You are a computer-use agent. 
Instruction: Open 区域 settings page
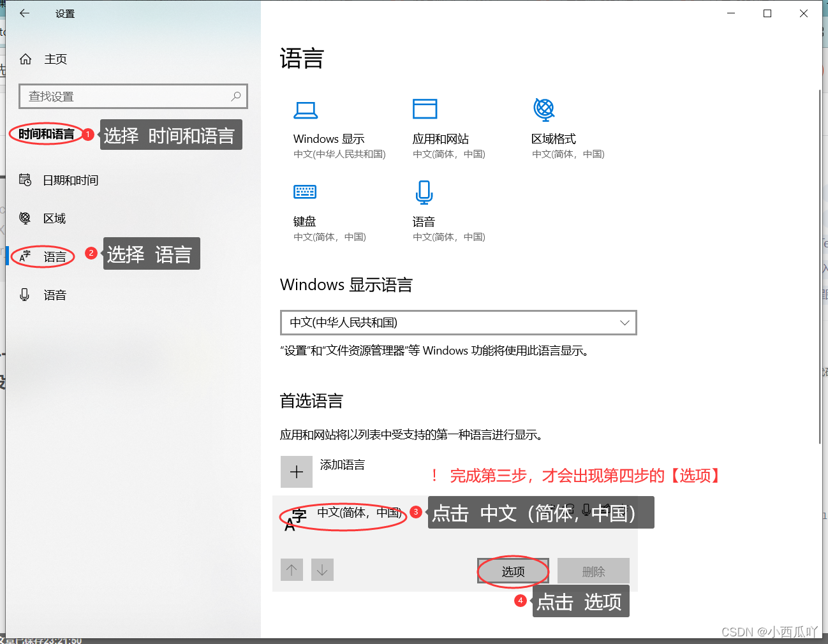pyautogui.click(x=54, y=219)
